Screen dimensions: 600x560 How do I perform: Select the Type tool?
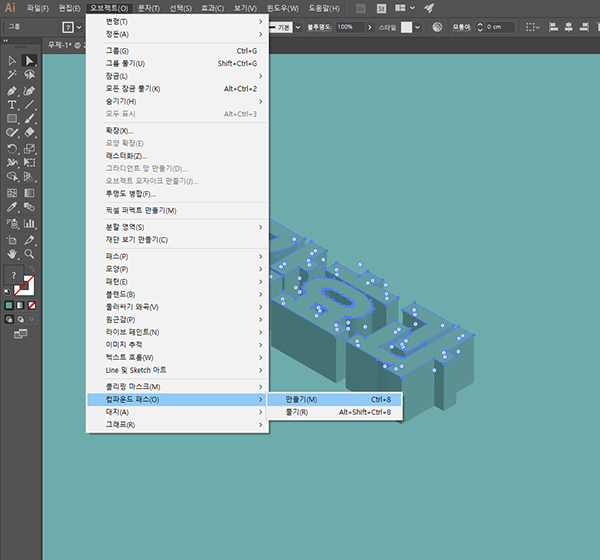12,104
